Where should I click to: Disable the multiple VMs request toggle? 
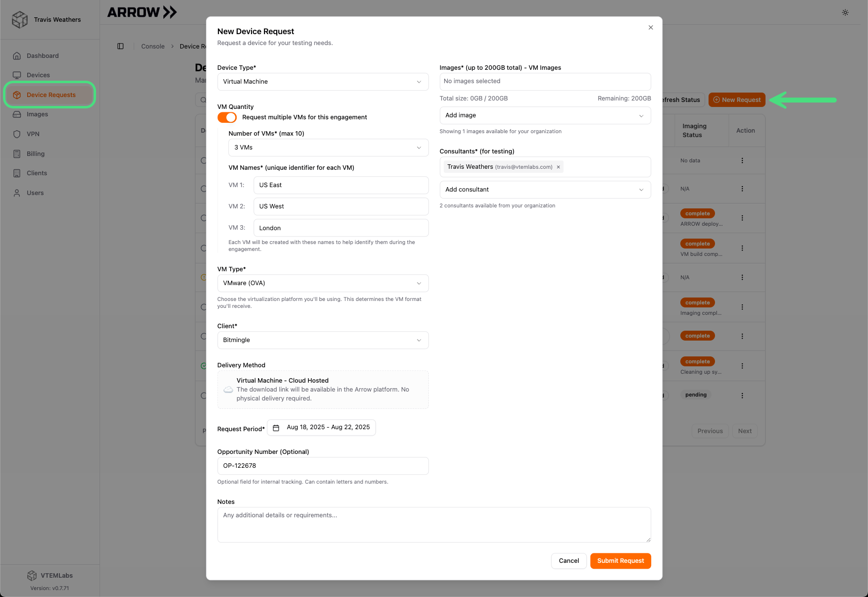click(227, 117)
